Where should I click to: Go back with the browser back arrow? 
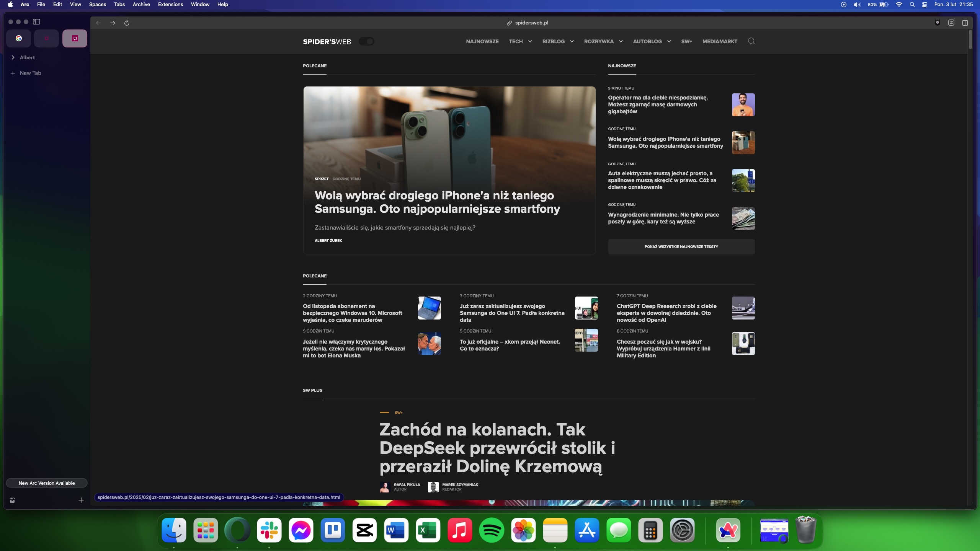click(x=98, y=23)
